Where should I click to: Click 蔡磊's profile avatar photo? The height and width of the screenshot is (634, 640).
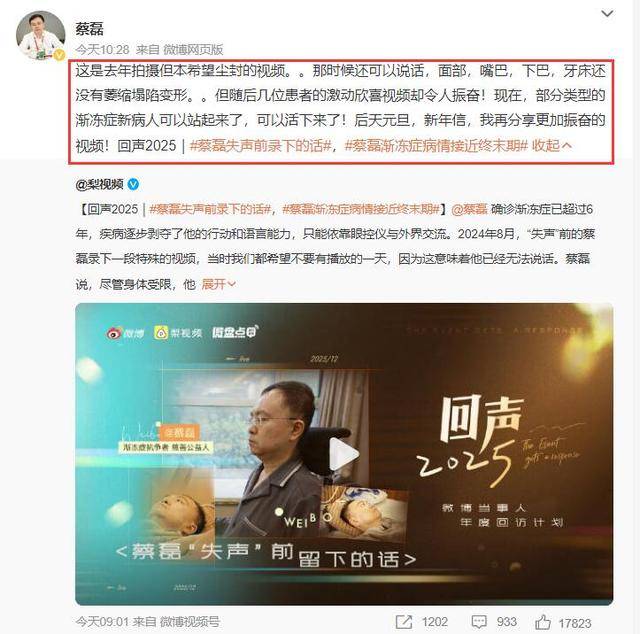coord(40,35)
